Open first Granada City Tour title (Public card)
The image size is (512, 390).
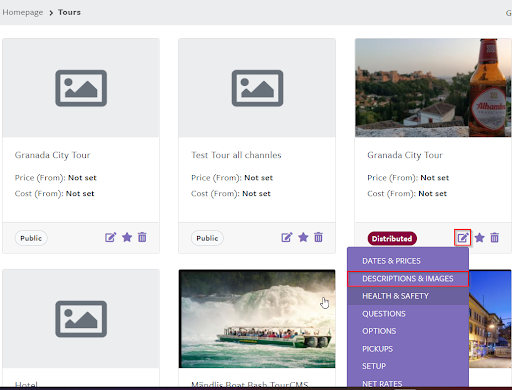pyautogui.click(x=52, y=155)
